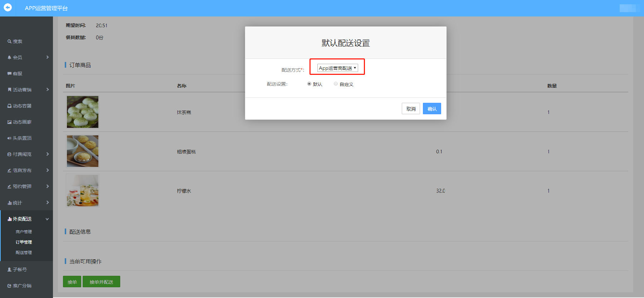The image size is (644, 298).
Task: Click the 柠檬水 product thumbnail
Action: point(83,191)
